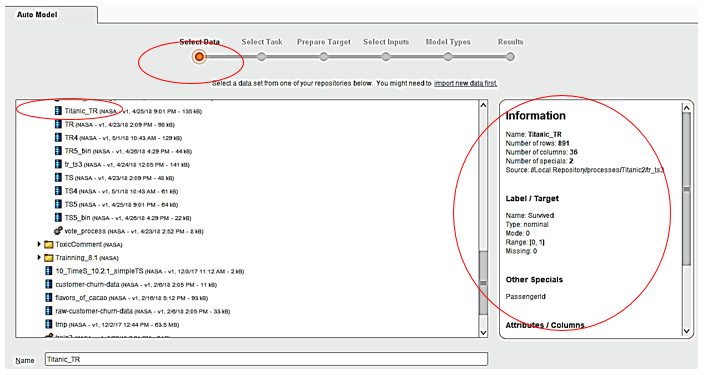This screenshot has width=710, height=375.
Task: Click the TR data set icon
Action: 58,124
